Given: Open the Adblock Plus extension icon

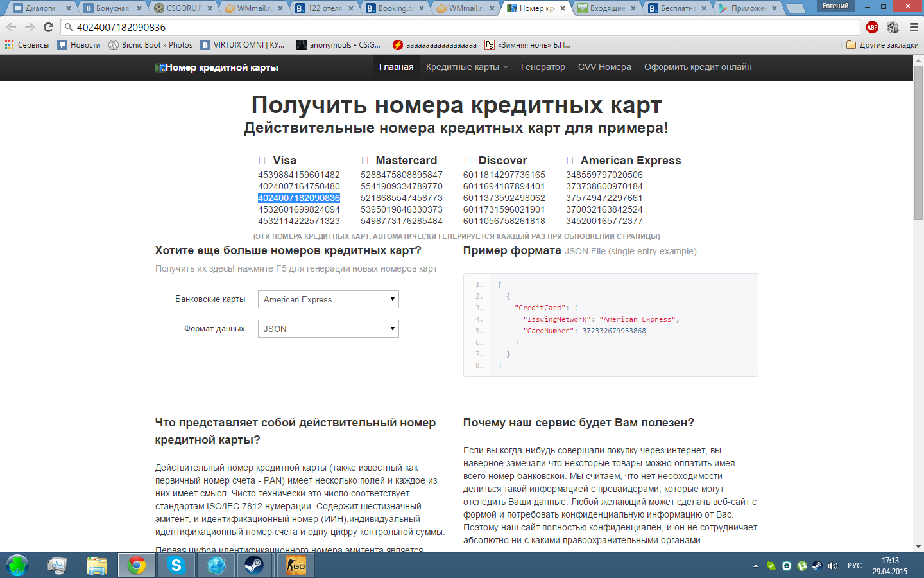Looking at the screenshot, I should tap(872, 27).
